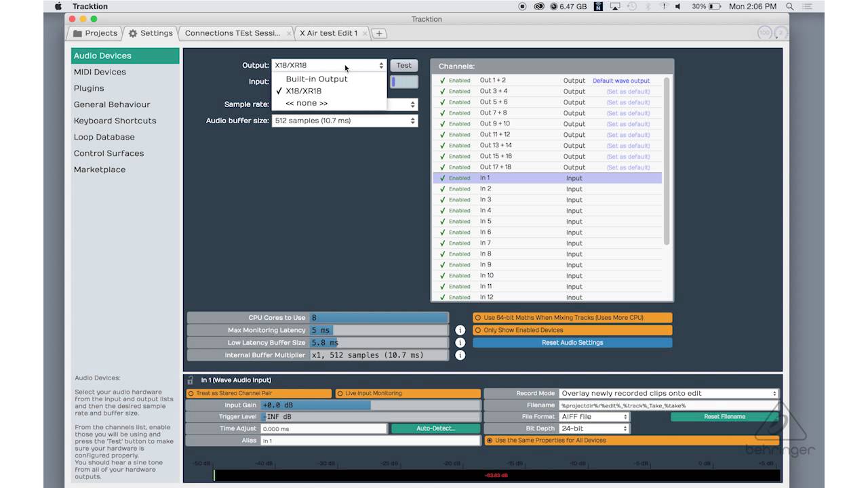Screen dimensions: 868x488
Task: Open Plugins settings page
Action: pos(89,88)
